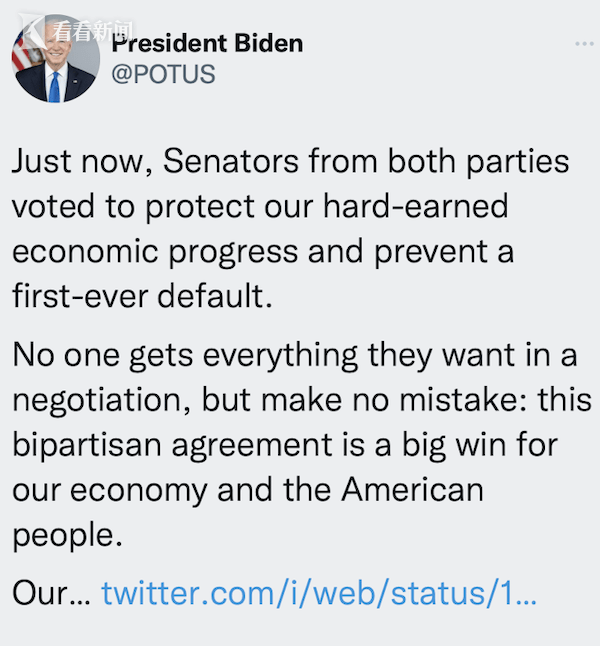This screenshot has width=600, height=646.
Task: Click the @POTUS handle
Action: 163,74
